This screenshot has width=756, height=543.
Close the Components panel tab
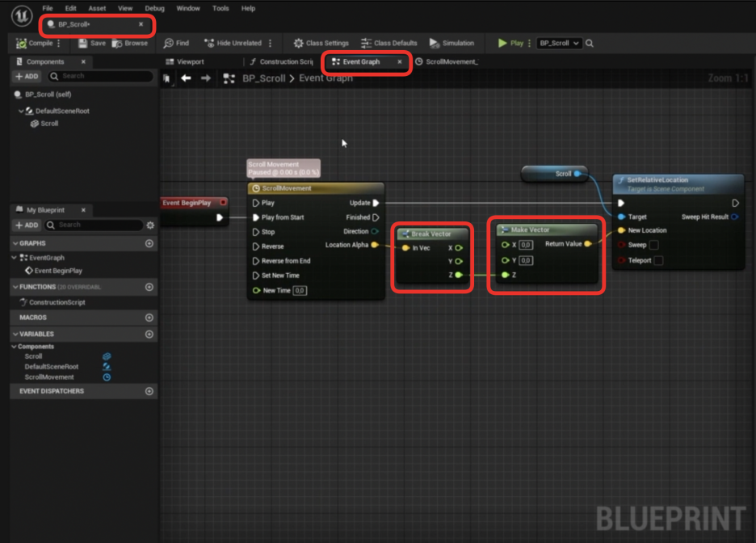coord(83,61)
